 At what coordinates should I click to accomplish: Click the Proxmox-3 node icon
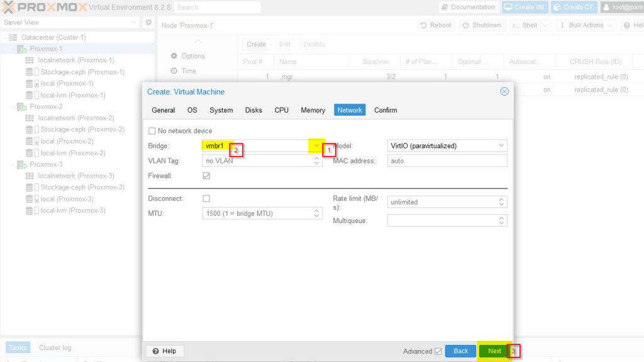tap(22, 165)
